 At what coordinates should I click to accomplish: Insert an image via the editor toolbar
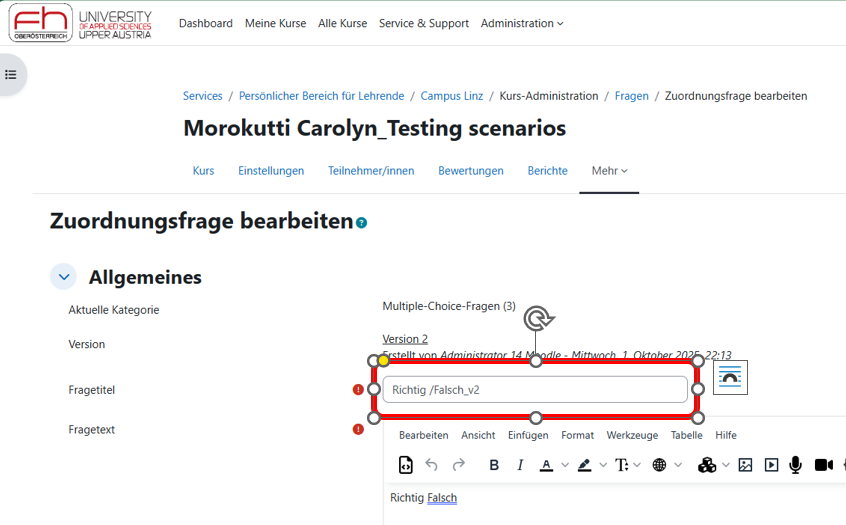[745, 465]
